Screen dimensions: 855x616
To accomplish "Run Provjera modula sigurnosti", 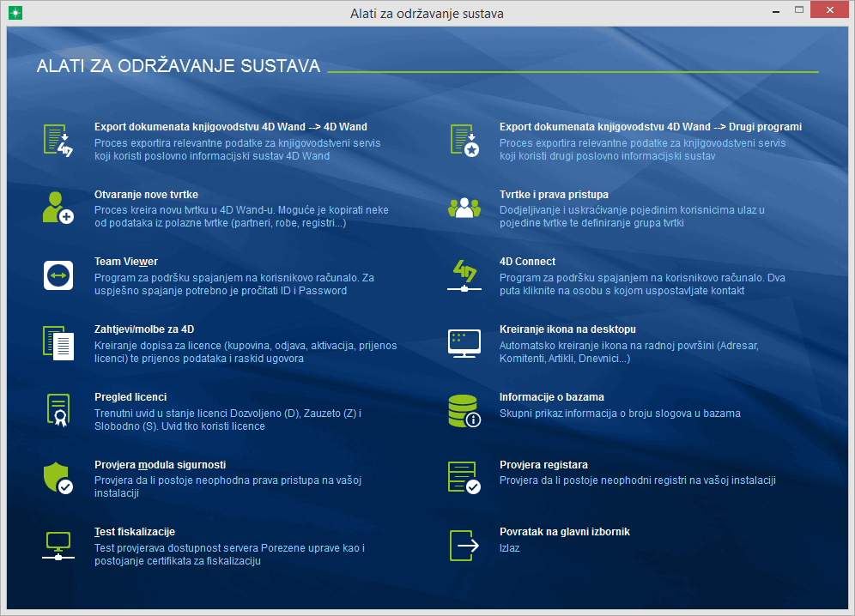I will pos(161,464).
